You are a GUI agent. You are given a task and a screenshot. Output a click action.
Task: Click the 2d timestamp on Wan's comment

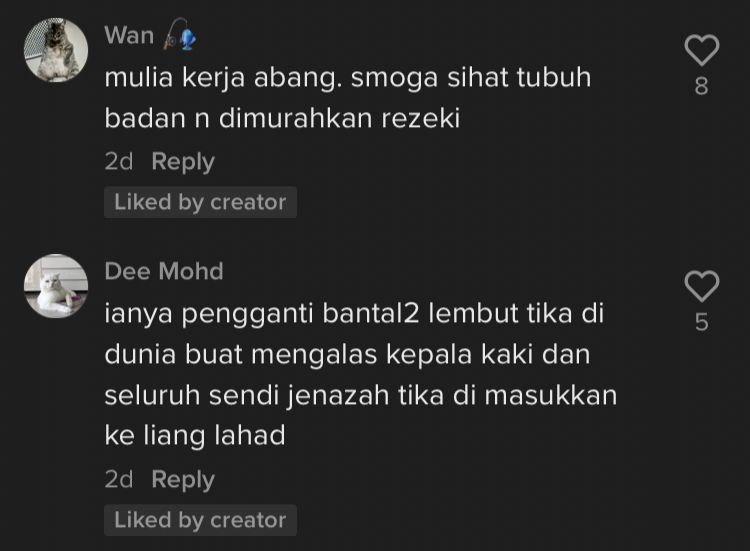[119, 162]
